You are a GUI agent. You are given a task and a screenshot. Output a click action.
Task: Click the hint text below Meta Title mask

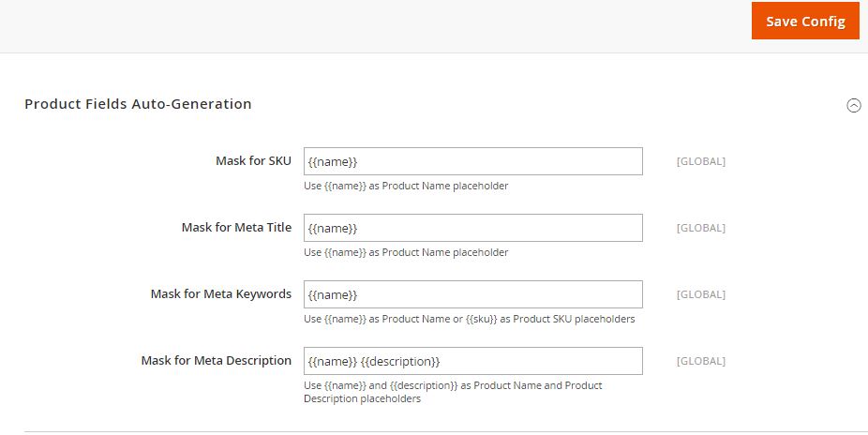[x=406, y=252]
